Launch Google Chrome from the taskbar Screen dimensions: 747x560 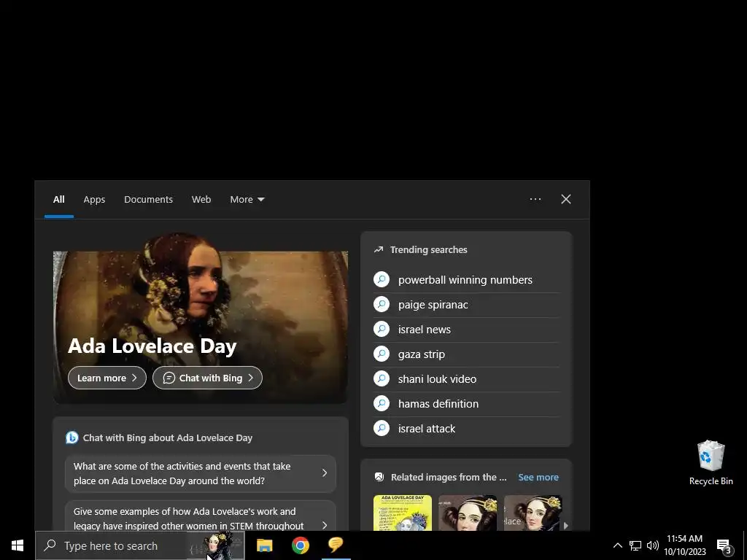pyautogui.click(x=300, y=545)
